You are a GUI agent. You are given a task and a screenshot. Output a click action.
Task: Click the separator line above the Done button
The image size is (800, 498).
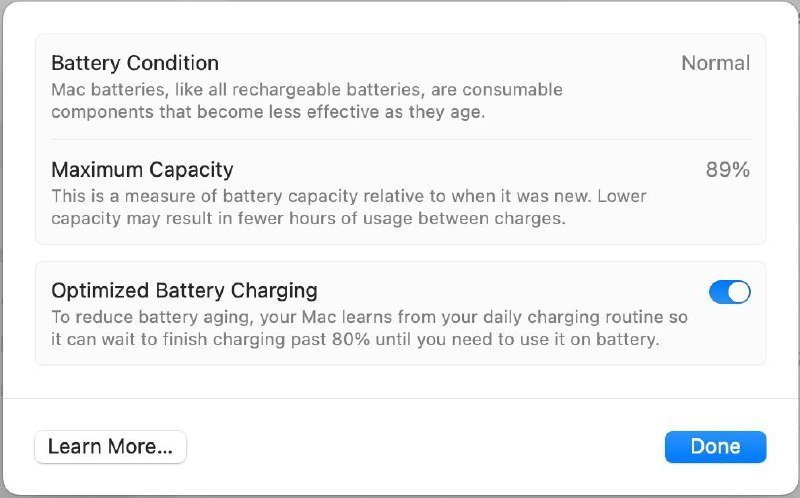(x=400, y=398)
